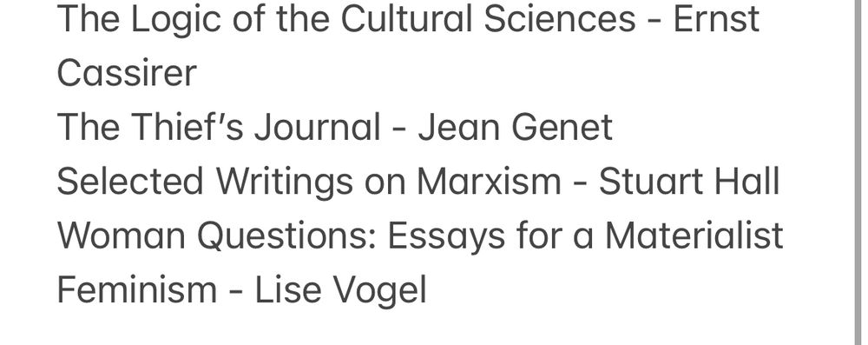Place cursor on the word 'Sciences'

coord(560,18)
